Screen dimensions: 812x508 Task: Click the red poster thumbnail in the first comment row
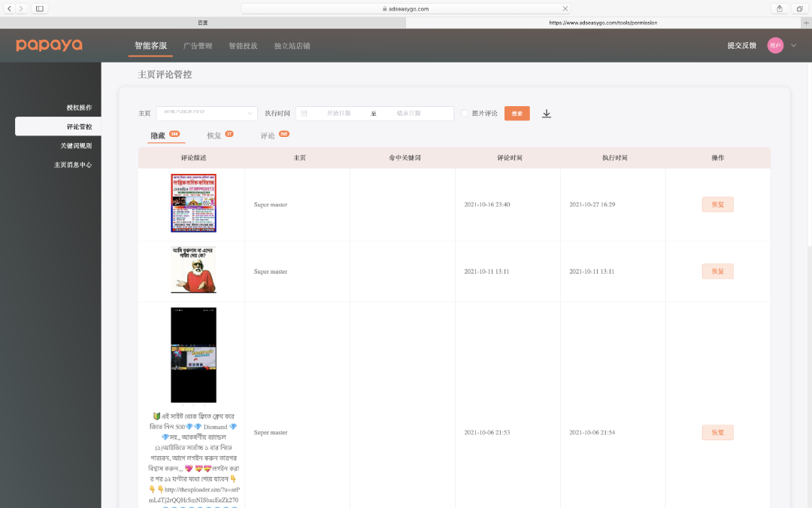194,202
